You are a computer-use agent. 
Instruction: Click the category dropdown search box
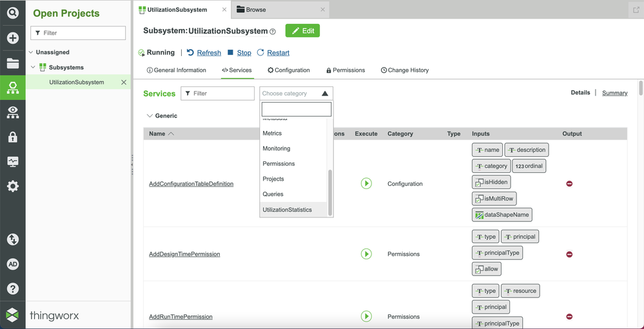click(297, 110)
